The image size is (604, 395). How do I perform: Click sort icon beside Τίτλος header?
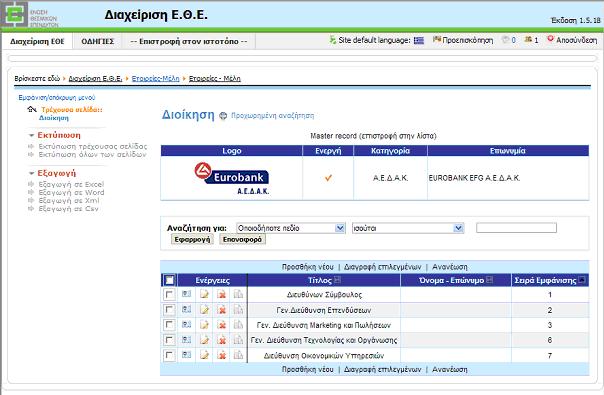point(337,280)
